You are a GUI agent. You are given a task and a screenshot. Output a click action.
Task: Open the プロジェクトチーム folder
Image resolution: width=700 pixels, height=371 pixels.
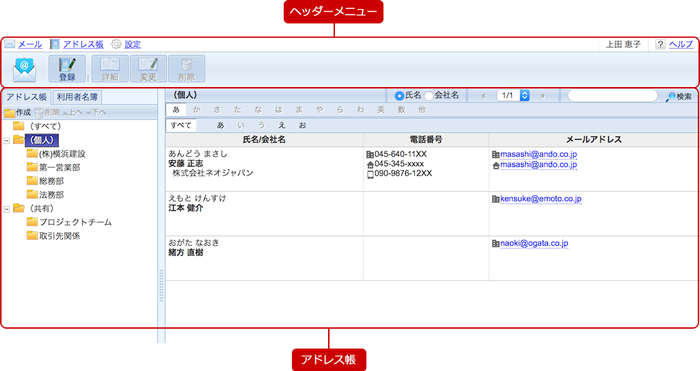(x=75, y=222)
